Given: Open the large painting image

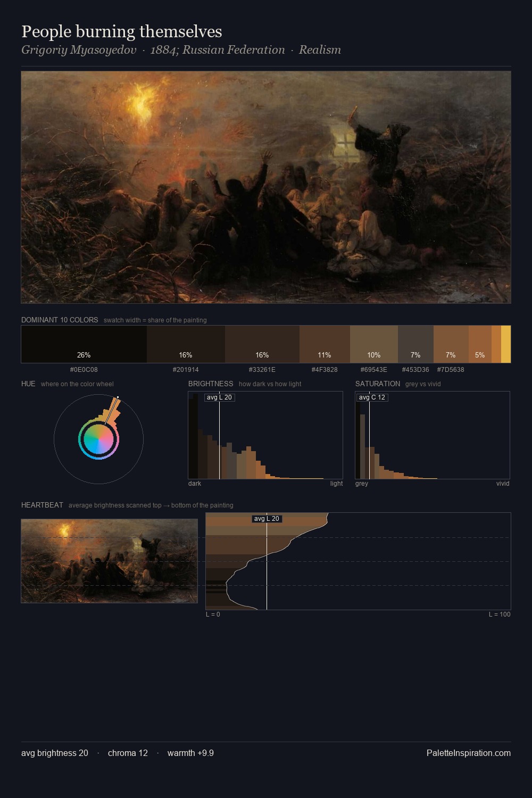Looking at the screenshot, I should click(266, 187).
